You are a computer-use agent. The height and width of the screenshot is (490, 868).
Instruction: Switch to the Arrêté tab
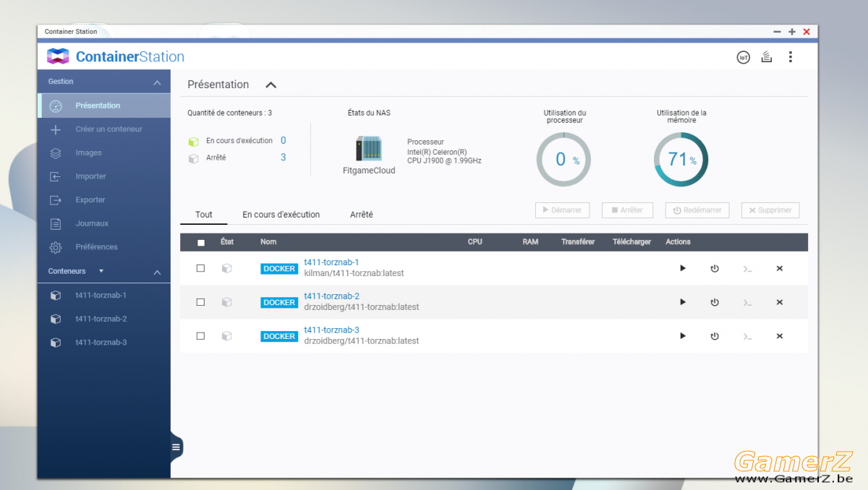(x=362, y=215)
